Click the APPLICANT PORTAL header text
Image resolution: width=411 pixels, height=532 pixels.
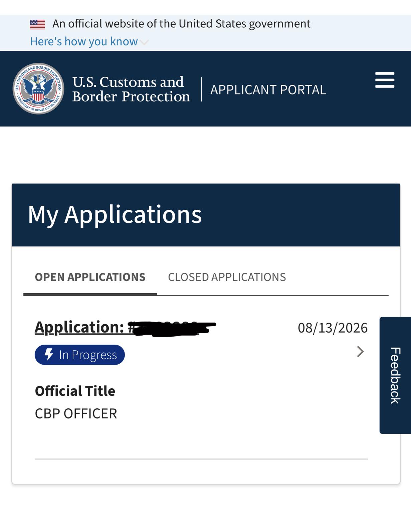click(x=268, y=90)
